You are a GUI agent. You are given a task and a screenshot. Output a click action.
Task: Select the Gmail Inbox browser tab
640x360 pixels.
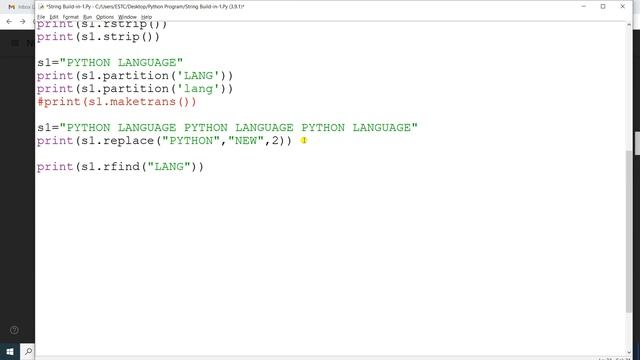(20, 7)
